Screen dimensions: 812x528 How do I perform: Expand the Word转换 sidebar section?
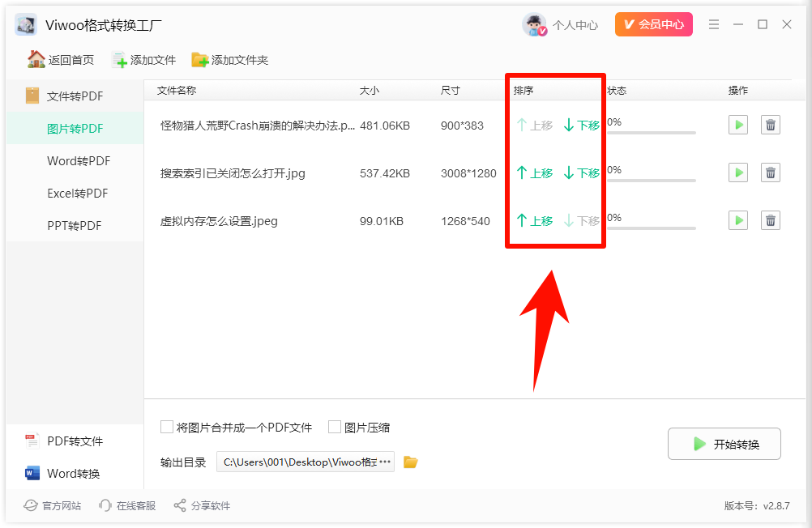(x=75, y=473)
